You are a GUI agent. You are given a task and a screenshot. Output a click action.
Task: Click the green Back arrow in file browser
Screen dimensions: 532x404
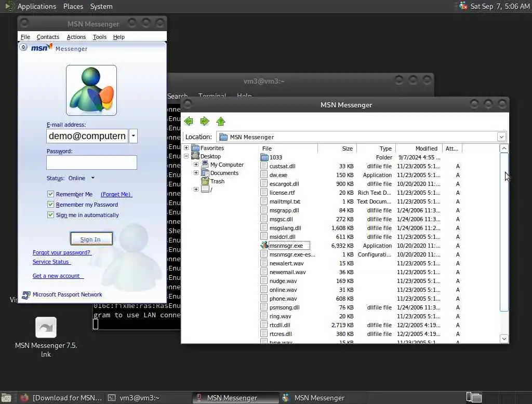tap(189, 121)
